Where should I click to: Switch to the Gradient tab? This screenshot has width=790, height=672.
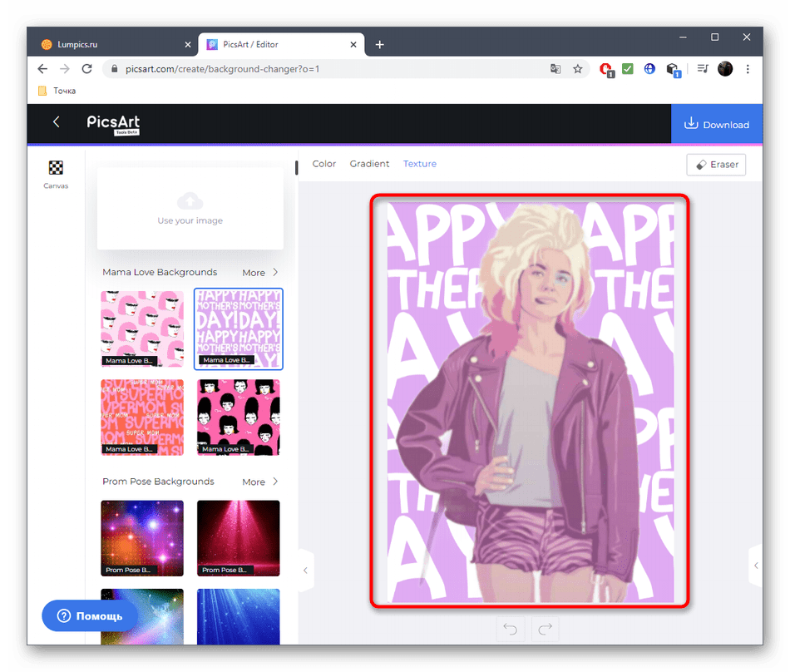pyautogui.click(x=369, y=164)
